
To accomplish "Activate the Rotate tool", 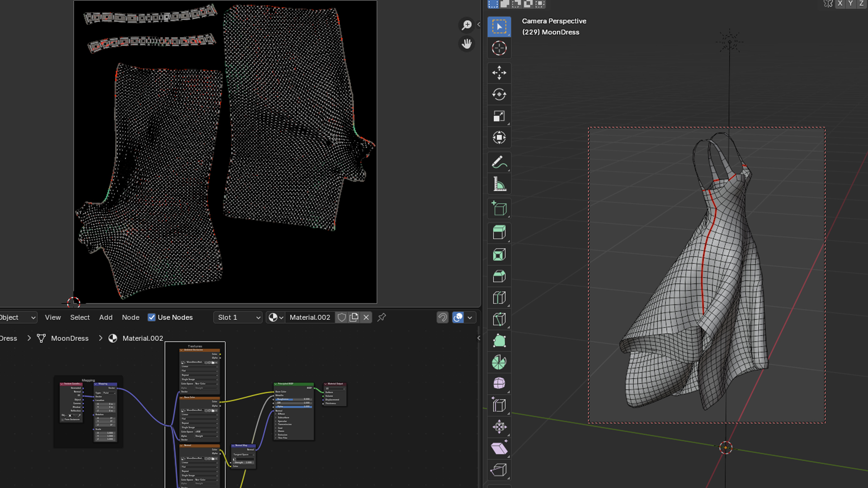I will tap(499, 94).
